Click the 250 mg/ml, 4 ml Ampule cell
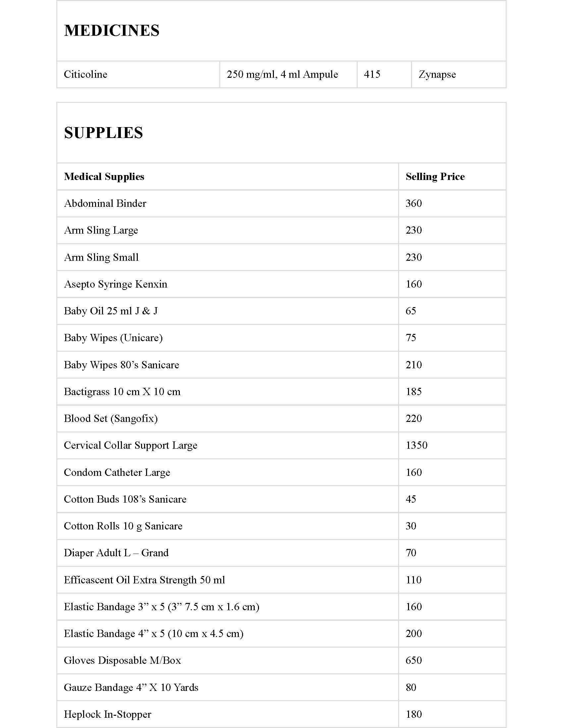Image resolution: width=563 pixels, height=728 pixels. (282, 74)
